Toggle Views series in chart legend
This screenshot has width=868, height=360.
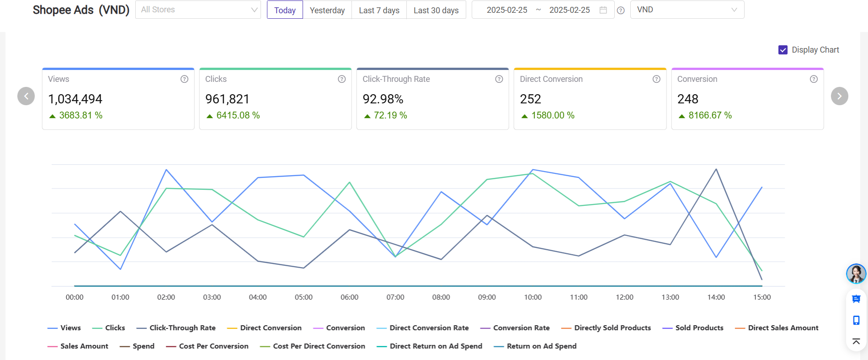pyautogui.click(x=64, y=328)
